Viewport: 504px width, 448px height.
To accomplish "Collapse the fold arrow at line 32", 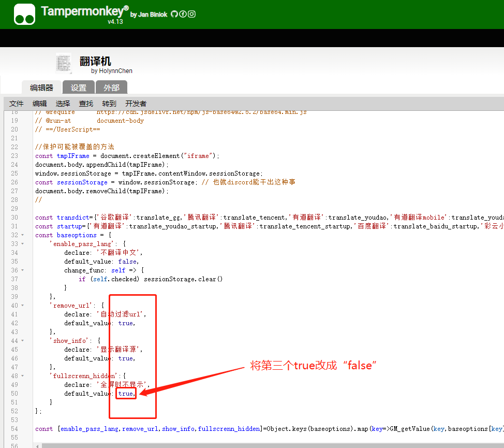I will click(22, 235).
